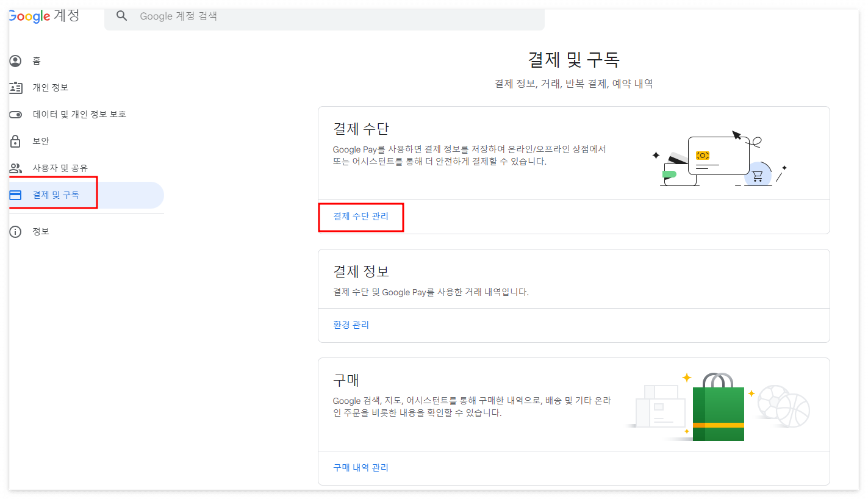Select the 홈 person icon
The image size is (868, 499).
tap(15, 61)
